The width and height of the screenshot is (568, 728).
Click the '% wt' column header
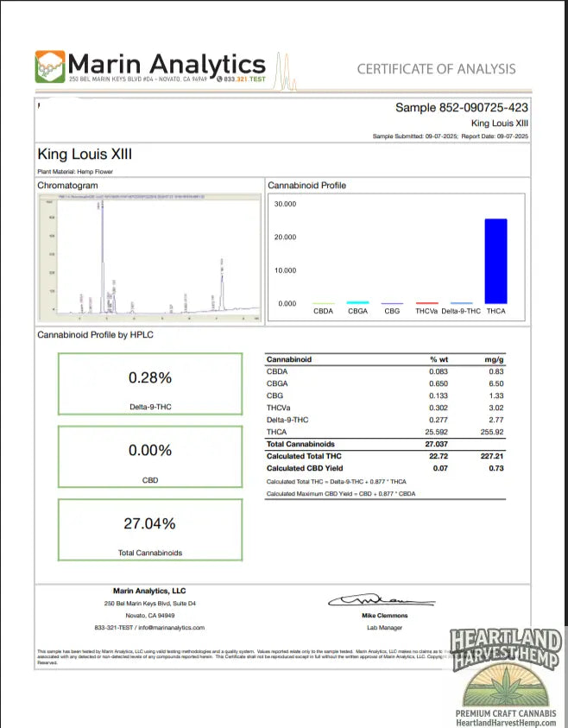pos(439,359)
